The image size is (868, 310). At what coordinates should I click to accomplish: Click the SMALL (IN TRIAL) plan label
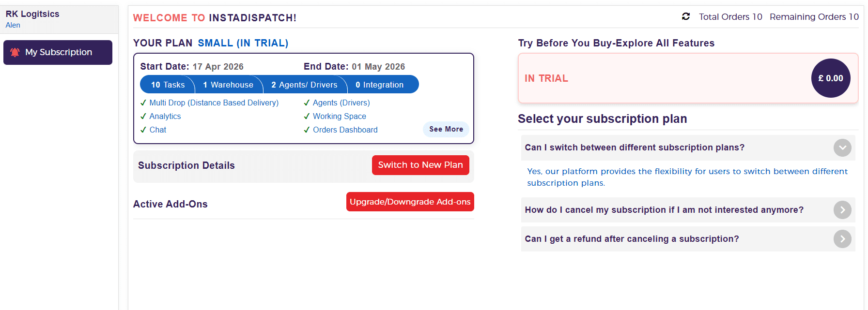(x=243, y=43)
